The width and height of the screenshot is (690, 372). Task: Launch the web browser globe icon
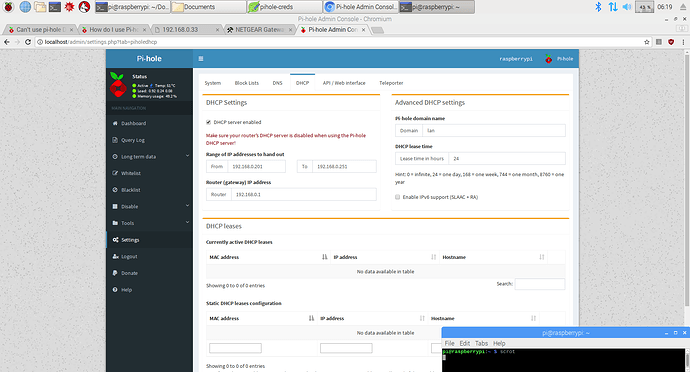pos(25,7)
